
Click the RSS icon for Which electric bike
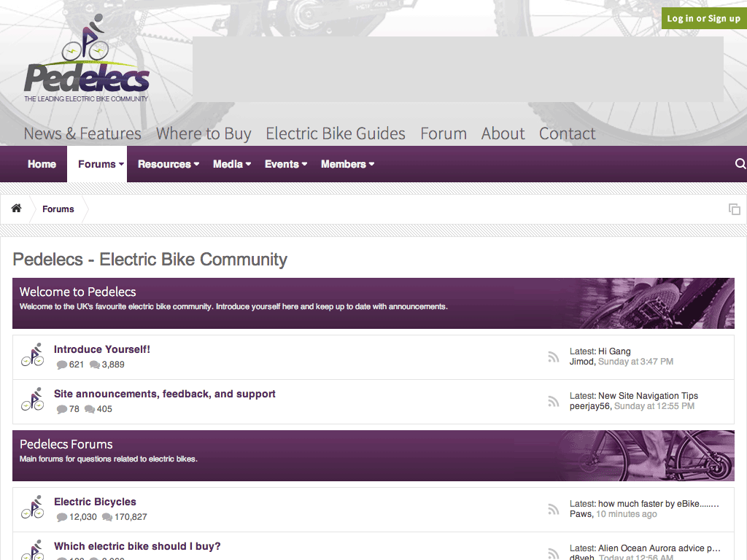554,553
